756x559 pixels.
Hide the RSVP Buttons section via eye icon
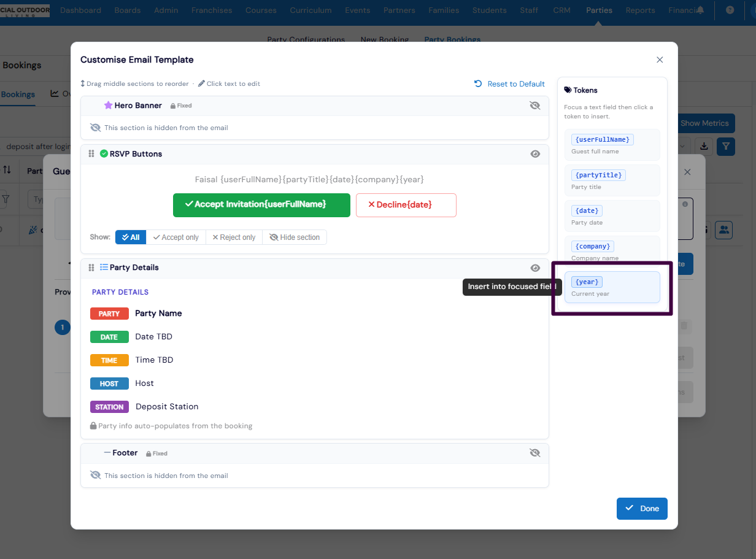535,154
